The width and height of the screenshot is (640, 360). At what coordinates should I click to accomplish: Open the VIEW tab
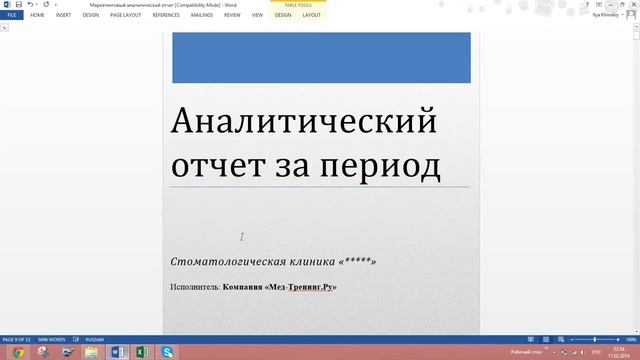point(257,15)
